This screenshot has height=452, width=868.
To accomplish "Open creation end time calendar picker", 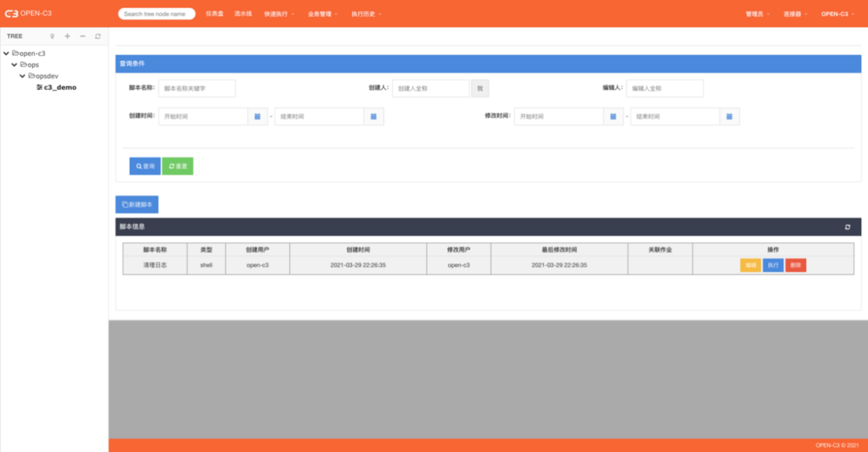I will [373, 116].
